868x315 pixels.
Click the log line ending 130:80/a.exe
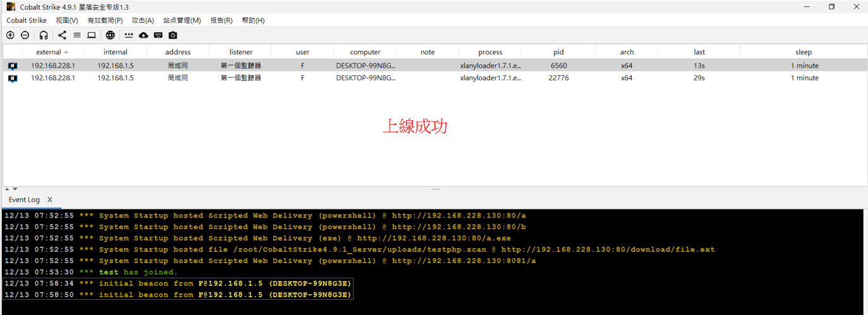257,238
